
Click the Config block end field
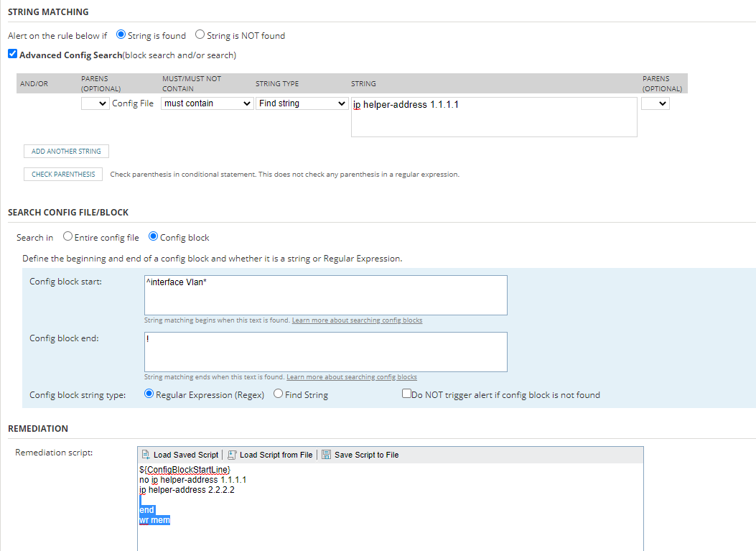(326, 352)
